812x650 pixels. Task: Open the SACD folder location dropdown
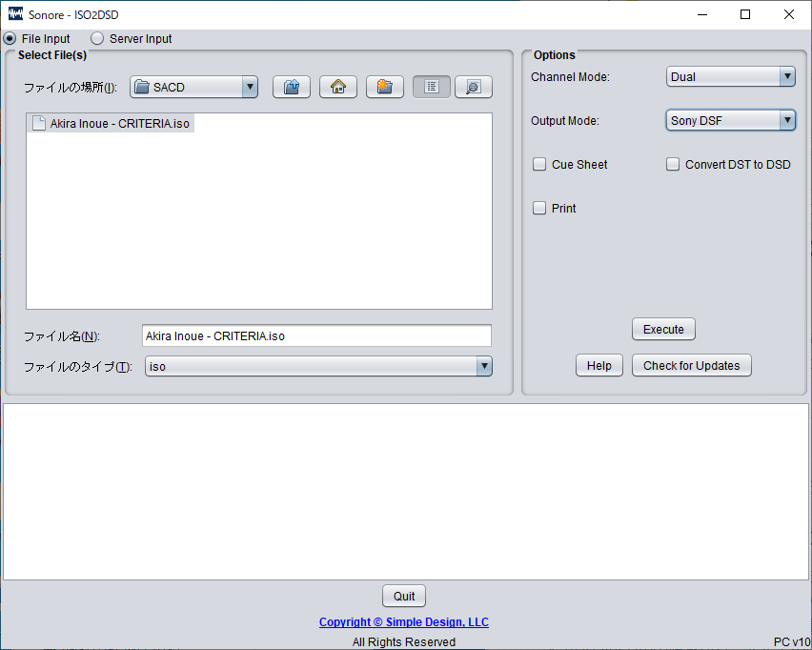tap(193, 87)
